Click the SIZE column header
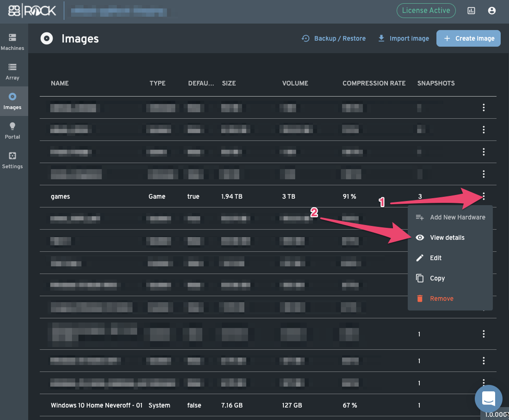Screen dimensions: 509x420 (229, 83)
